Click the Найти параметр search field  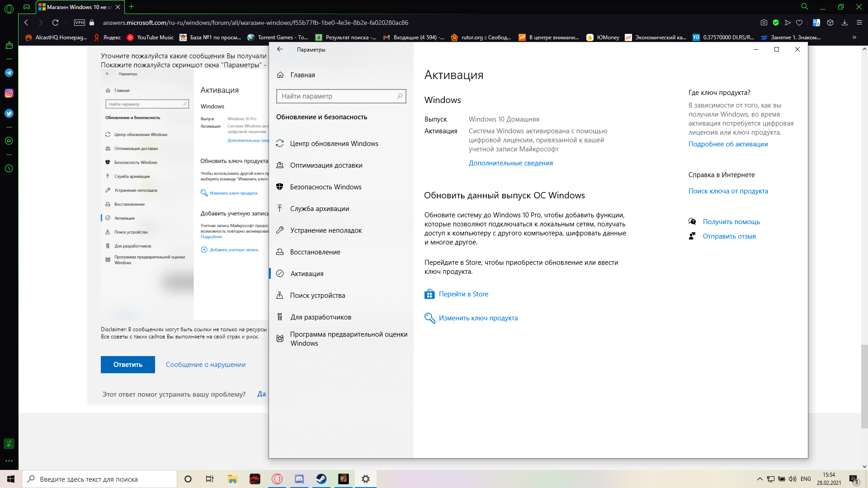[341, 96]
